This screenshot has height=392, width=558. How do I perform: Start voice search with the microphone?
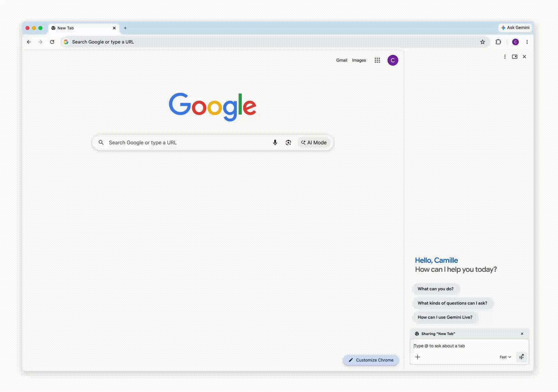pyautogui.click(x=275, y=142)
